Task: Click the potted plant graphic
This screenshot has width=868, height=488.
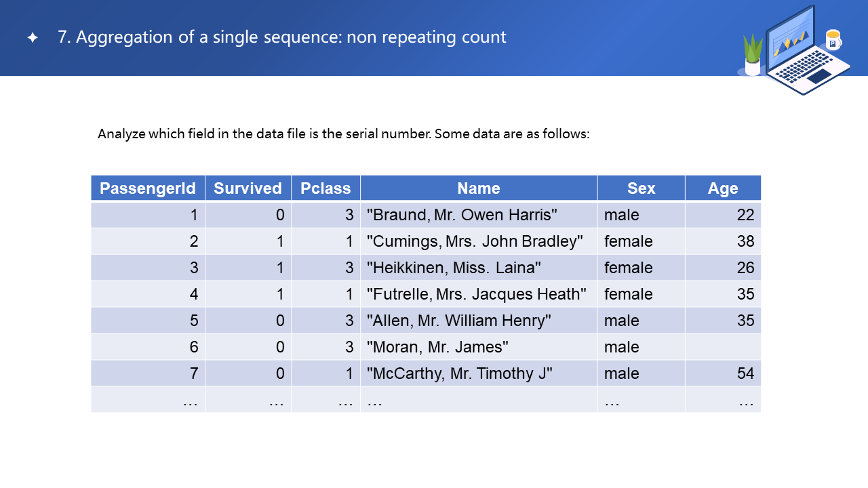Action: coord(753,56)
